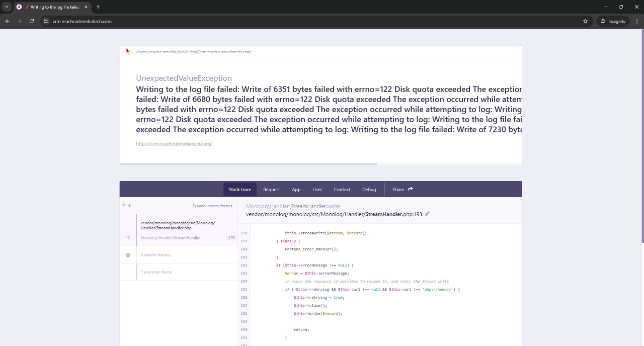Image resolution: width=644 pixels, height=346 pixels.
Task: Open the tab search dropdown arrow
Action: pyautogui.click(x=7, y=7)
